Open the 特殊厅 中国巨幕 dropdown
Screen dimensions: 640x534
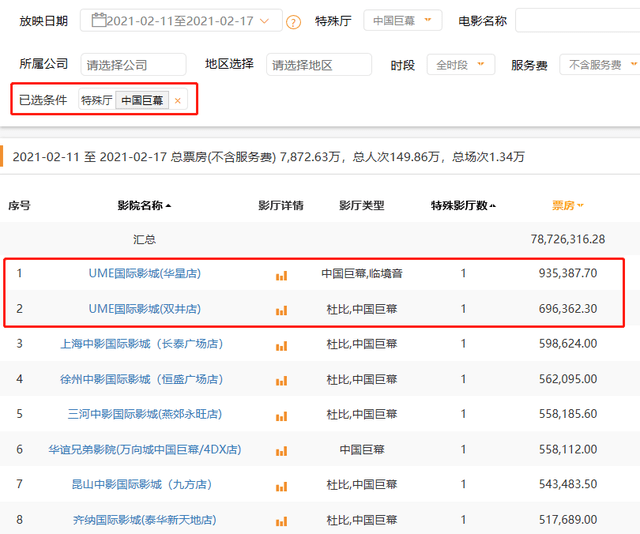pos(402,20)
